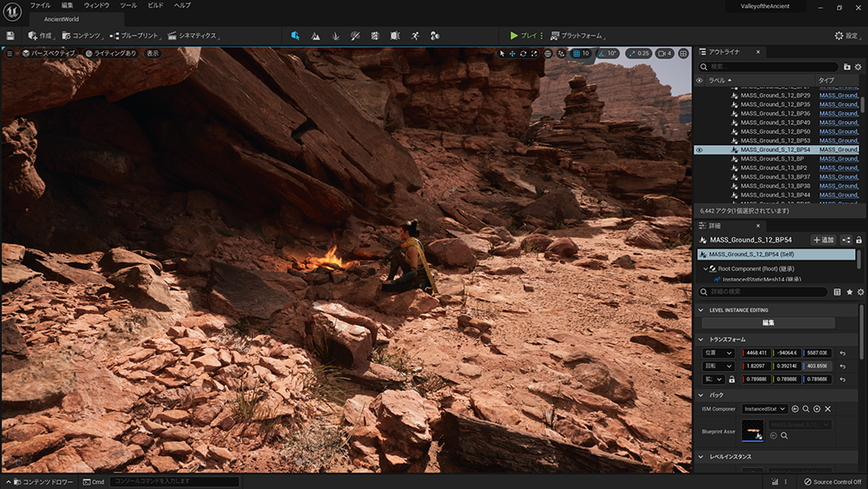The height and width of the screenshot is (489, 868).
Task: Start Play (プレイ) in editor
Action: 523,36
